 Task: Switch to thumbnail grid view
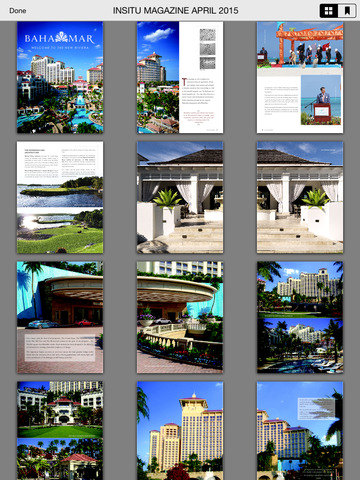click(x=329, y=11)
